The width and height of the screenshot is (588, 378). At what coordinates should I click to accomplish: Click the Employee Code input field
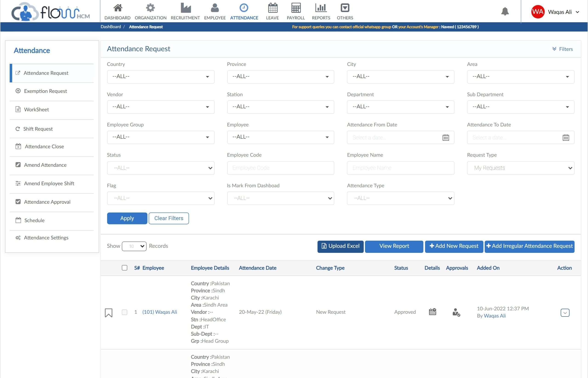(280, 168)
